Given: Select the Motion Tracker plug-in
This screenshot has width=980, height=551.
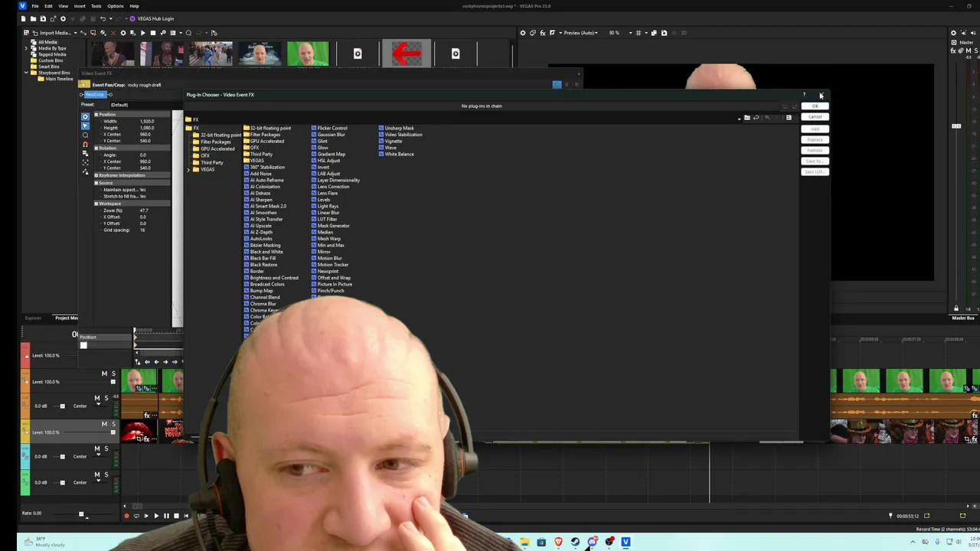Looking at the screenshot, I should click(330, 265).
